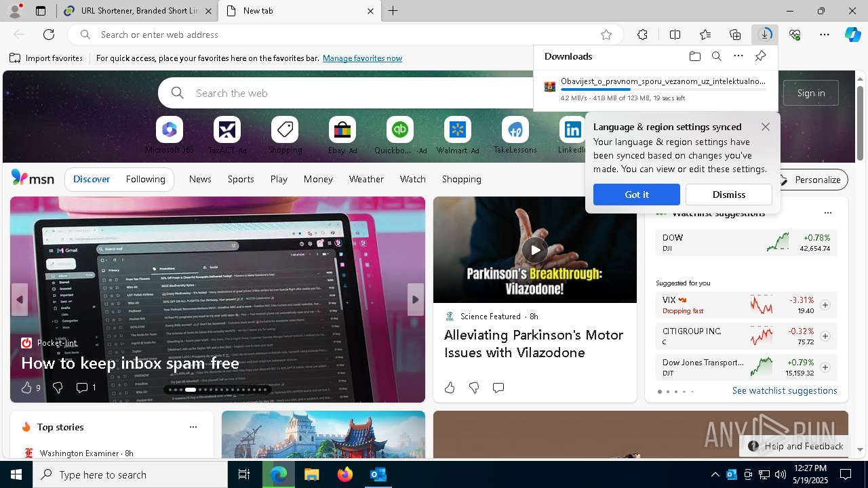Open Quickbooks quick link

click(400, 136)
